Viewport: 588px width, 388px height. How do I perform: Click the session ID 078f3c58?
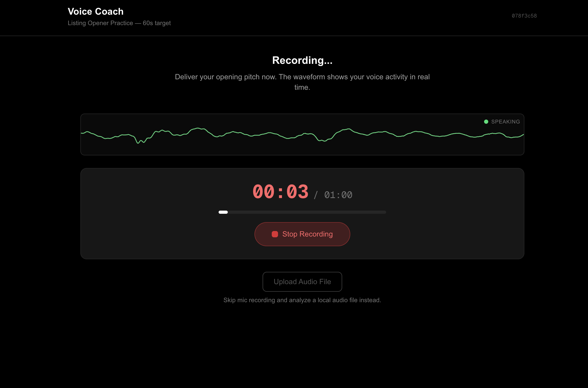point(524,16)
